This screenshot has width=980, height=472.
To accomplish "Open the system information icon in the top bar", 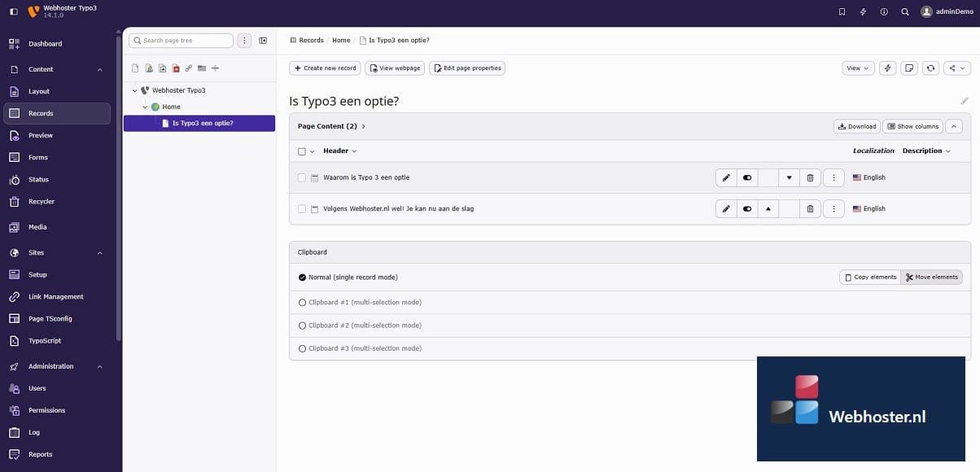I will 884,12.
